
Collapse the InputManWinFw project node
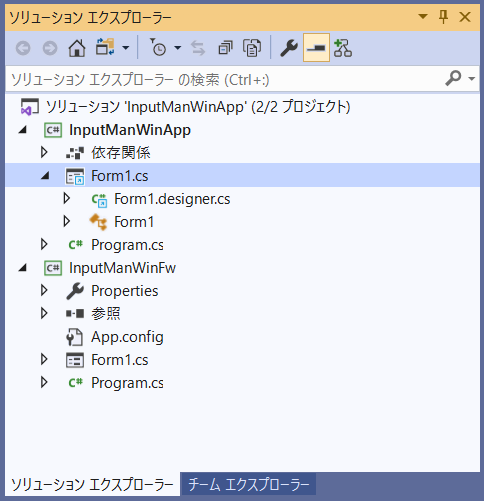point(23,268)
